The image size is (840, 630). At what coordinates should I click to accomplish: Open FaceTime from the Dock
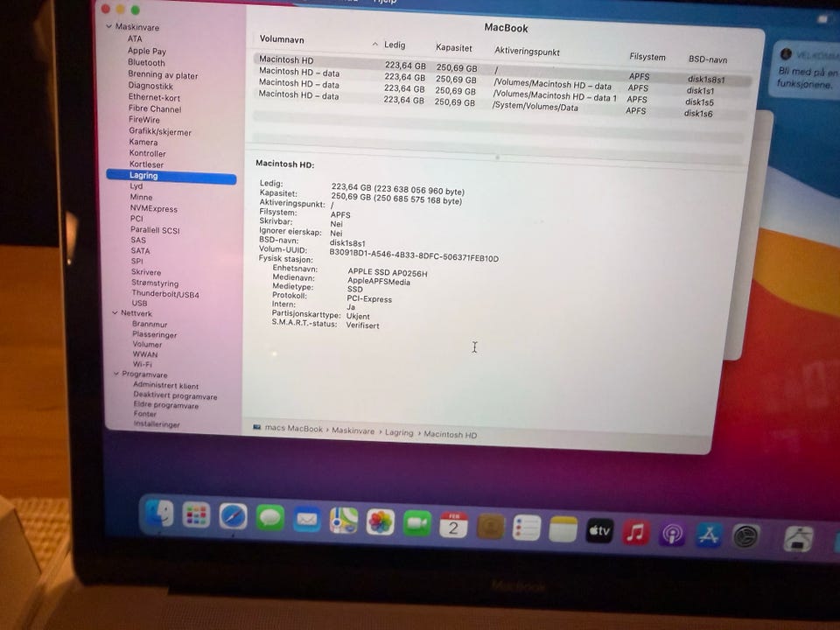point(416,524)
